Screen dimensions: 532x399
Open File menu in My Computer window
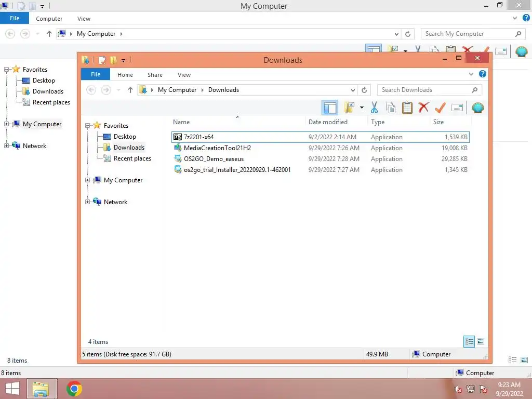(14, 18)
